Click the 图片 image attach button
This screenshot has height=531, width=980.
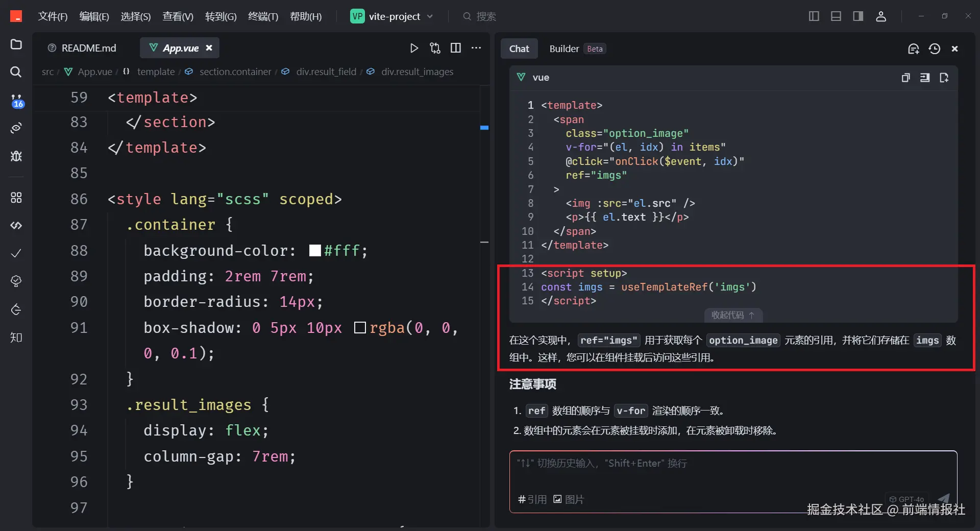569,499
